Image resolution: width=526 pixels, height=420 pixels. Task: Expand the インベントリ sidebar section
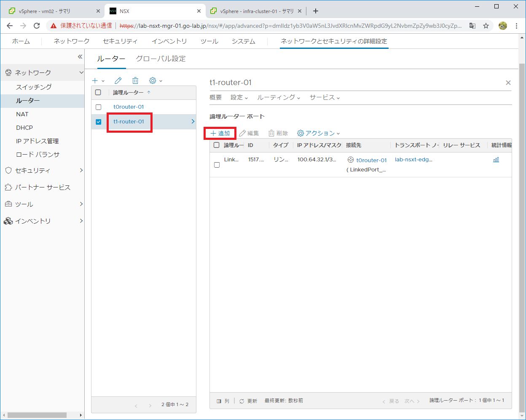[x=81, y=221]
